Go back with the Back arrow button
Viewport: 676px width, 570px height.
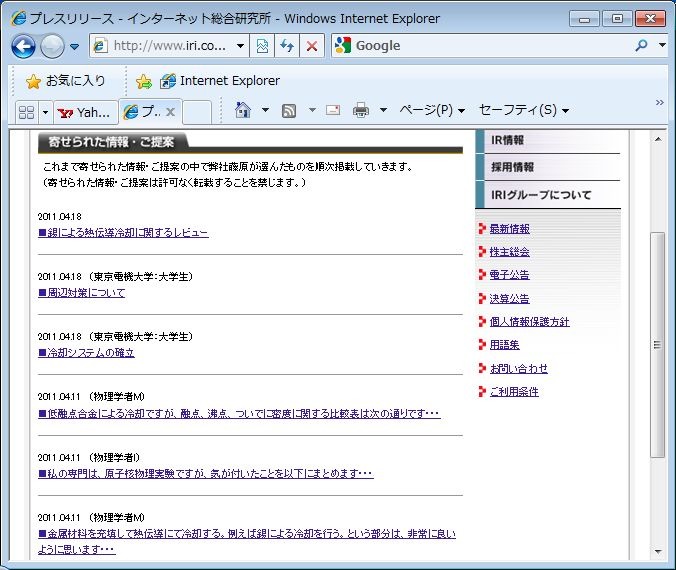pyautogui.click(x=23, y=46)
